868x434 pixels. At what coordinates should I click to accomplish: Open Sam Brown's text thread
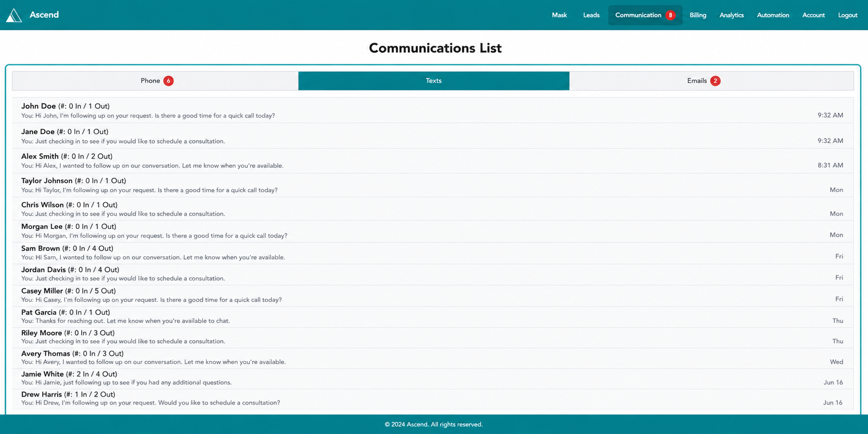point(433,253)
